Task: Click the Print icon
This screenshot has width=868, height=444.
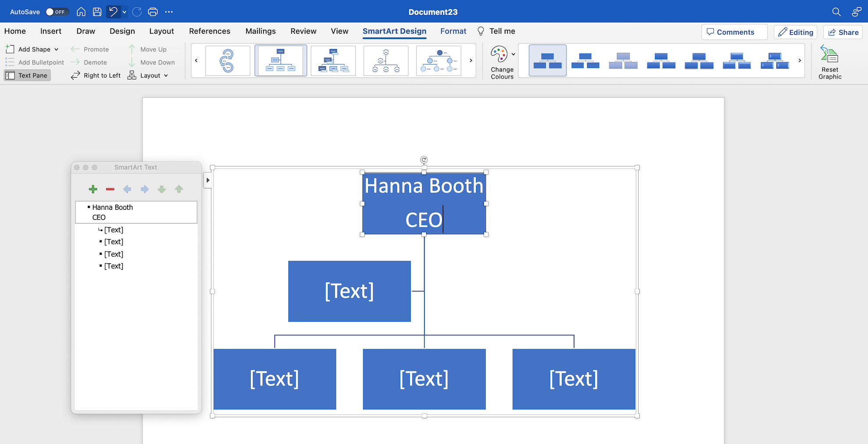Action: 153,12
